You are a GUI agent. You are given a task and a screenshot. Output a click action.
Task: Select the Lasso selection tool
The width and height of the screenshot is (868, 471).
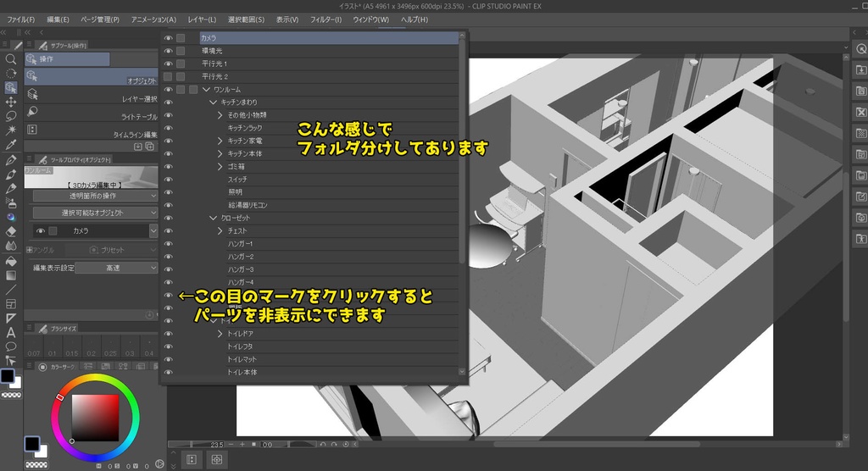coord(10,116)
